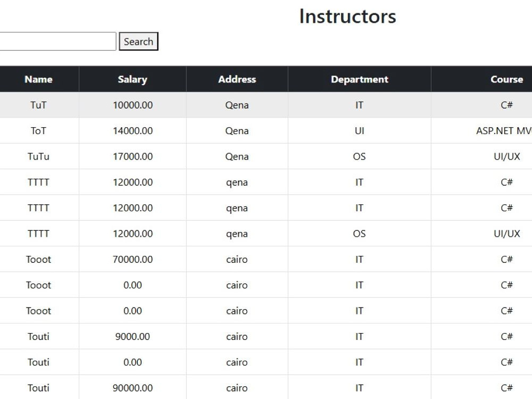Select the department cell UI
The image size is (532, 399).
pos(359,131)
